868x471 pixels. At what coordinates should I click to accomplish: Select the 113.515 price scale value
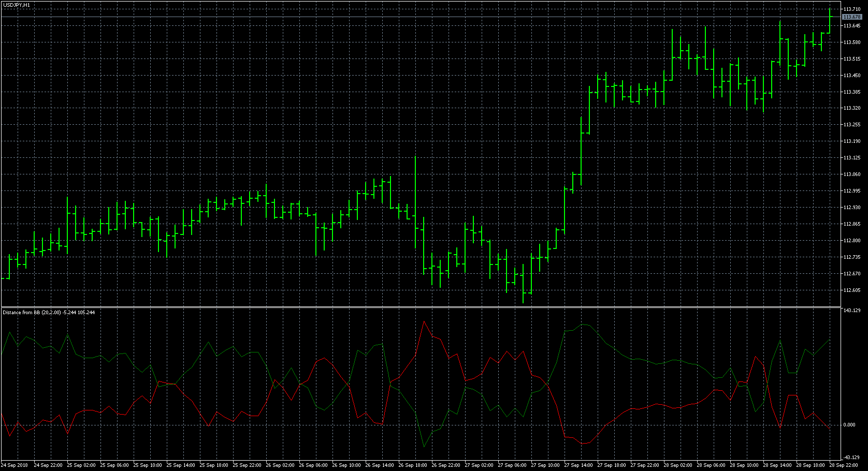[852, 58]
